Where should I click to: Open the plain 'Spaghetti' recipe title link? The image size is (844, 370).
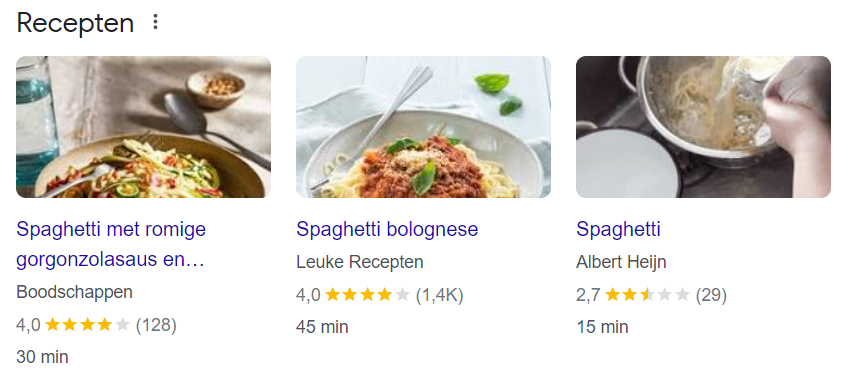618,230
